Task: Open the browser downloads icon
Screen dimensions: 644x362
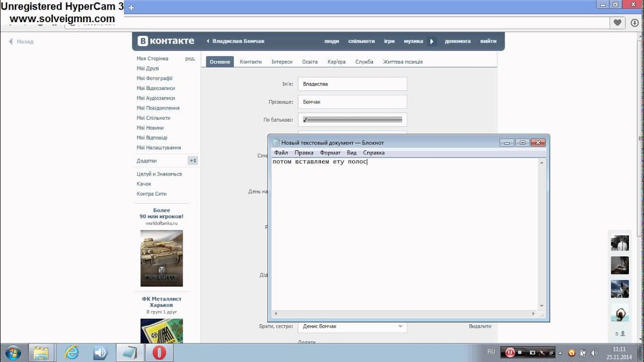Action: coord(635,23)
